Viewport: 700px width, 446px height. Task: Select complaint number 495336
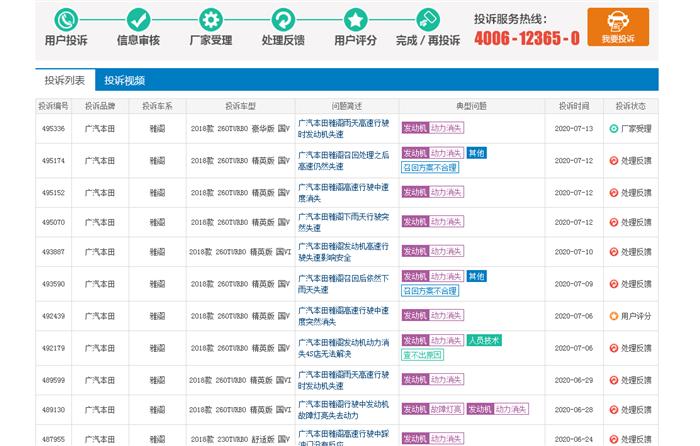(54, 129)
